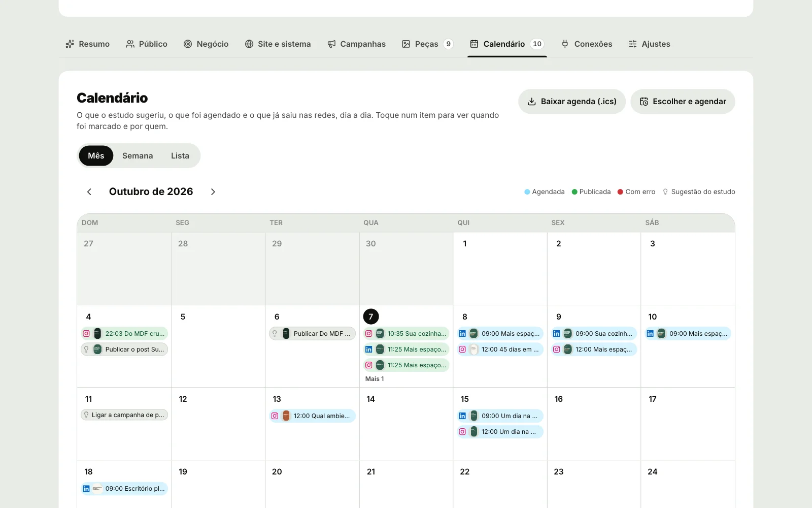Open Ligar a campanha de p... suggestion
812x508 pixels.
coord(124,415)
